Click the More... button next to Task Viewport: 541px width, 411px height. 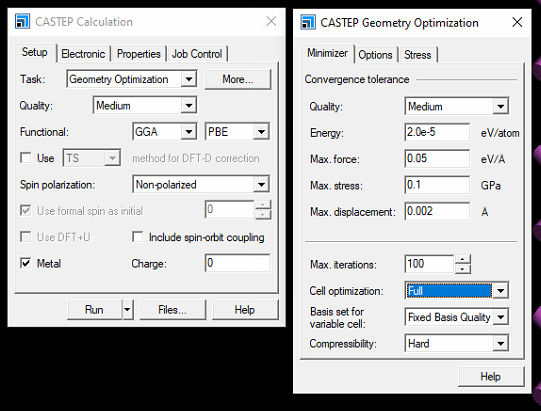click(238, 79)
